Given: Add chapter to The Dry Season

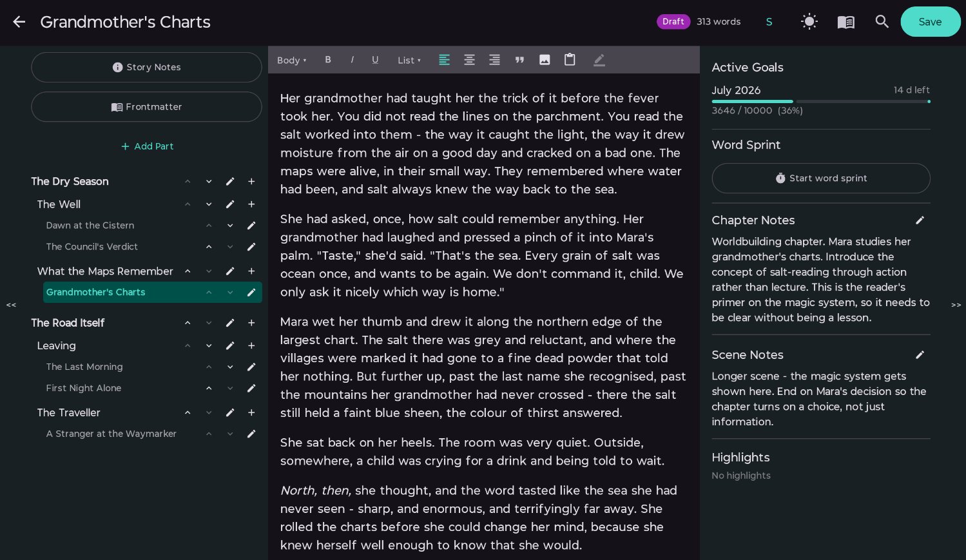Looking at the screenshot, I should 251,182.
